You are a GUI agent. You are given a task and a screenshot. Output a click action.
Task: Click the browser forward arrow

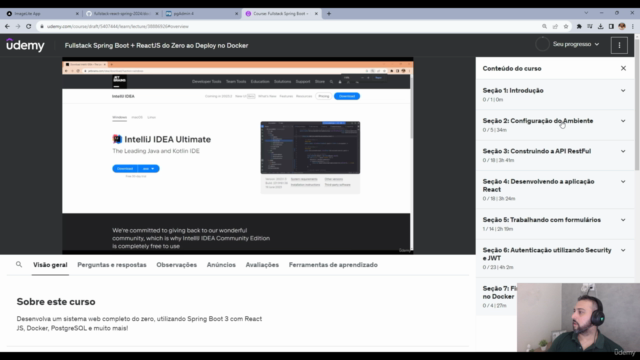(x=18, y=26)
